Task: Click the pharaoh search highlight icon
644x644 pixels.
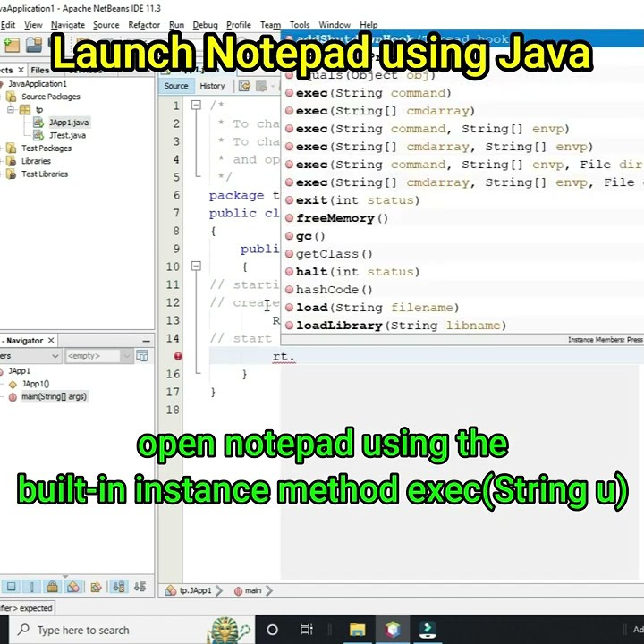Action: coord(228,630)
